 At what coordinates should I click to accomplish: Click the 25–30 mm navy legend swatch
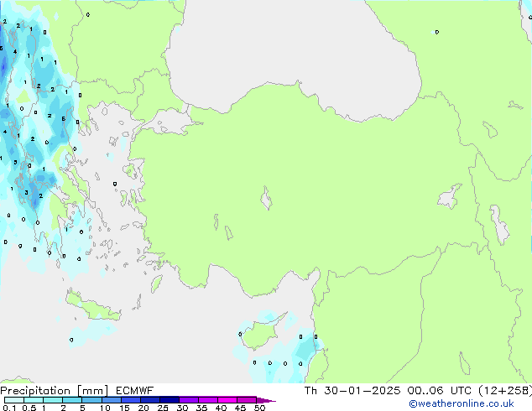click(170, 400)
